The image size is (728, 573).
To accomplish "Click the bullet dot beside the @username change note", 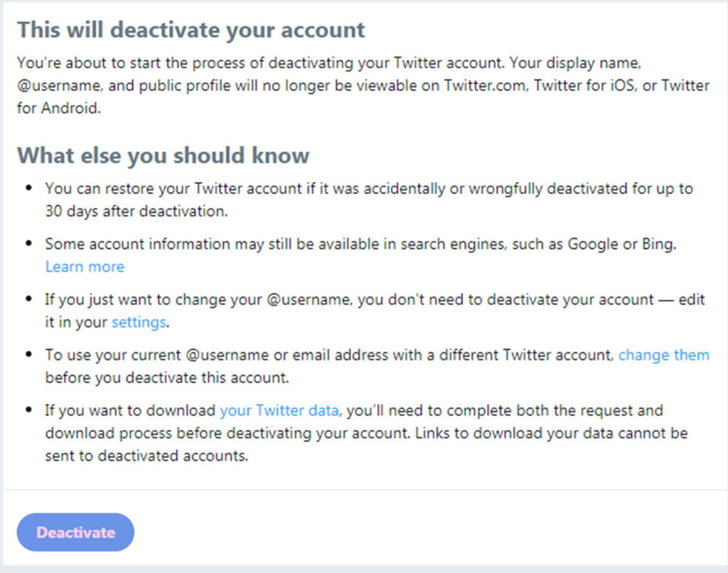I will pos(28,299).
